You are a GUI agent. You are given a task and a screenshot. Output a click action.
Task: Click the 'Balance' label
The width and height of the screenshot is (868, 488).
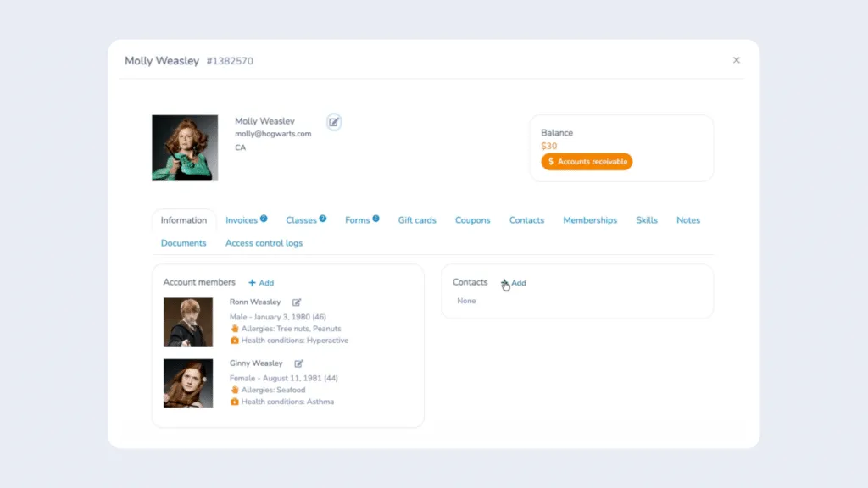pos(557,133)
